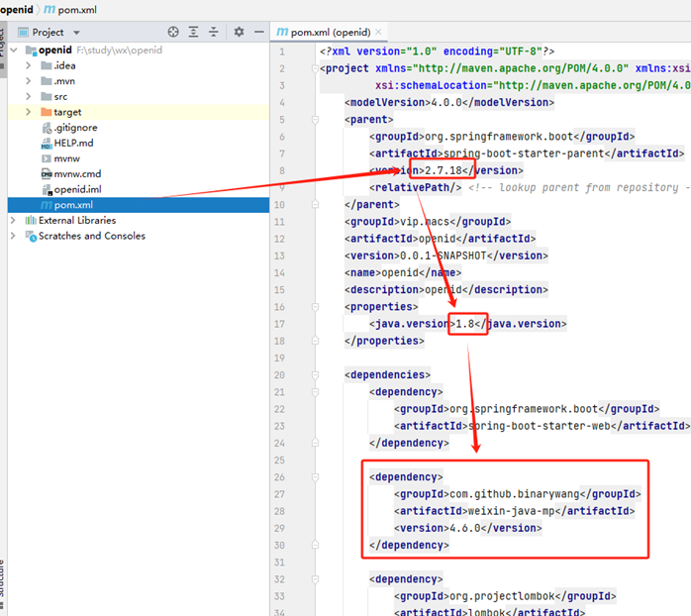Fold the parent tag at line 5
The image size is (691, 616).
tap(315, 120)
